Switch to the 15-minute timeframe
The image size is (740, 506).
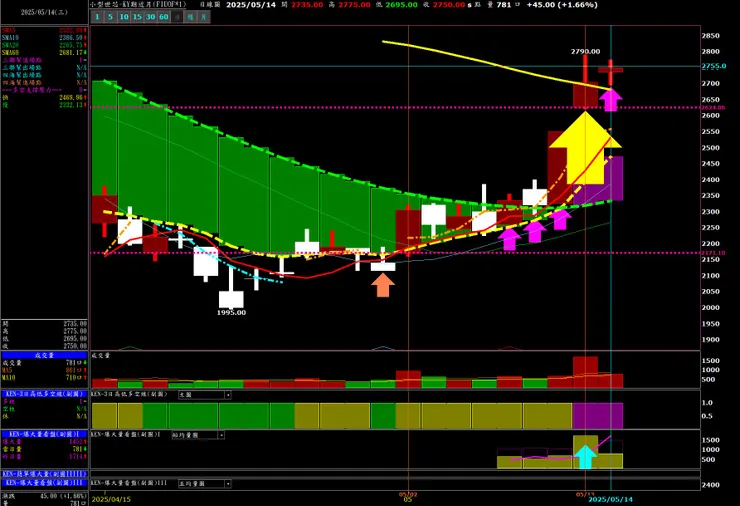tap(137, 17)
